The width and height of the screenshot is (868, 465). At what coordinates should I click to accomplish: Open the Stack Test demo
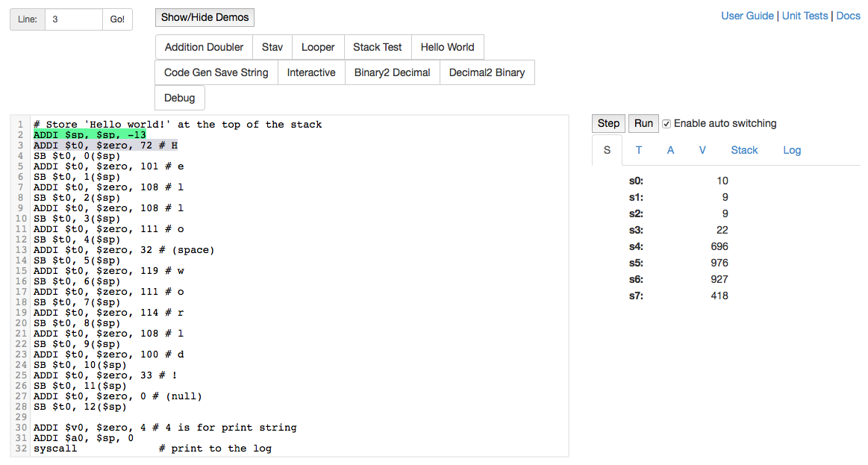pos(377,47)
